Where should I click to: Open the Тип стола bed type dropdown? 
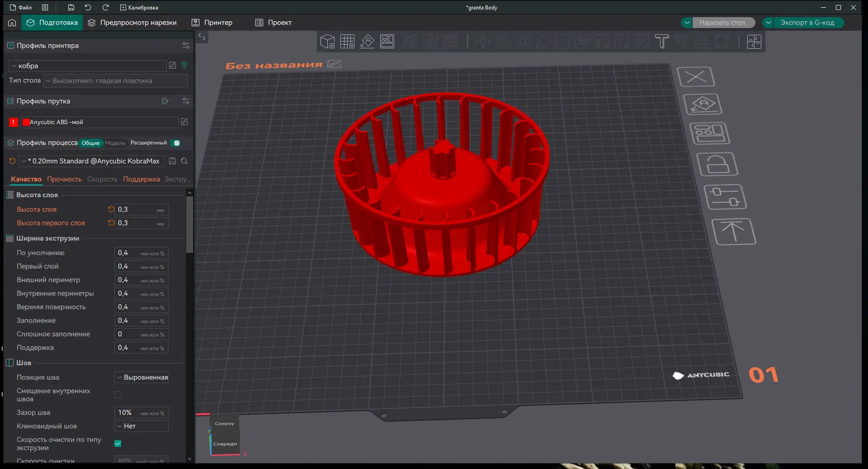[x=116, y=81]
